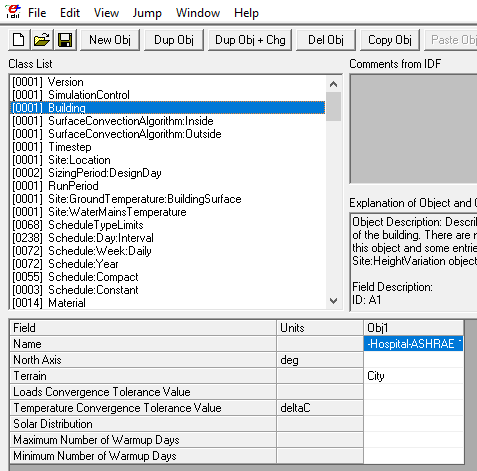Click the Del Obj button
Viewport: 477px width, 471px height.
pos(326,40)
